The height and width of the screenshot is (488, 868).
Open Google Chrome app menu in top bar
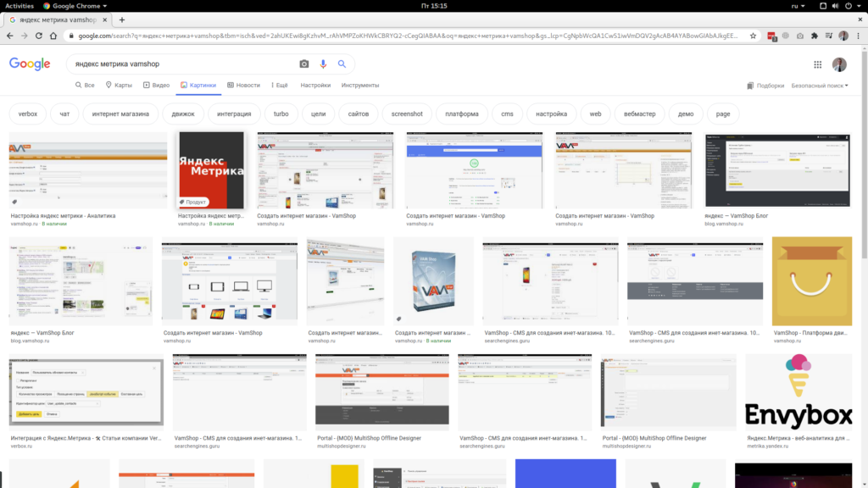[75, 6]
